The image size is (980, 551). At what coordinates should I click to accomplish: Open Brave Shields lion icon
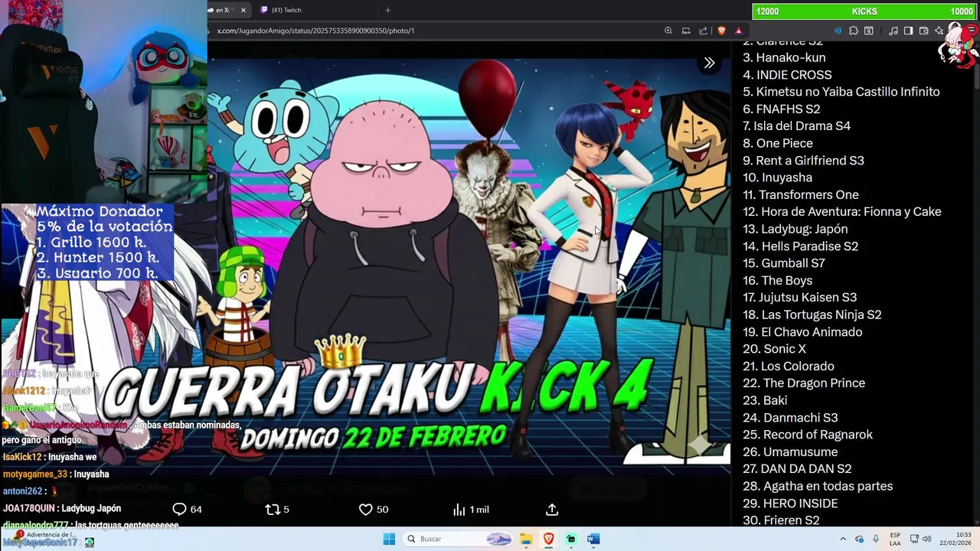click(x=721, y=31)
